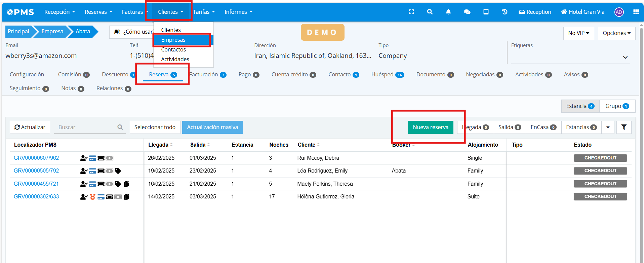Open the apps grid icon at top right
The image size is (644, 263).
[636, 12]
